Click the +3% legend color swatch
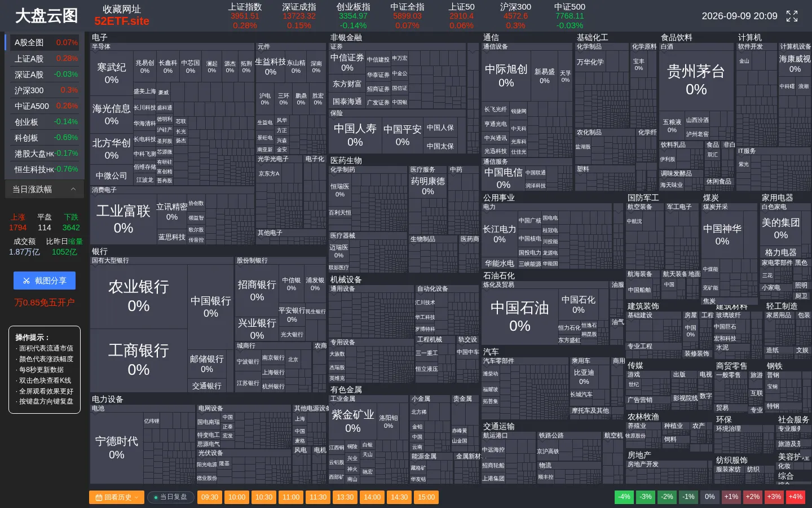This screenshot has width=812, height=508. [x=774, y=497]
